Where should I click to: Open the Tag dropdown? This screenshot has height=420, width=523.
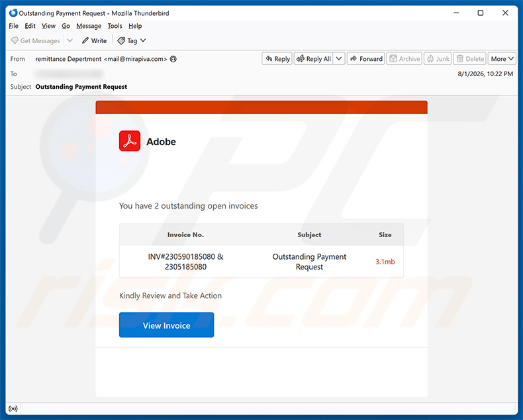pos(132,40)
